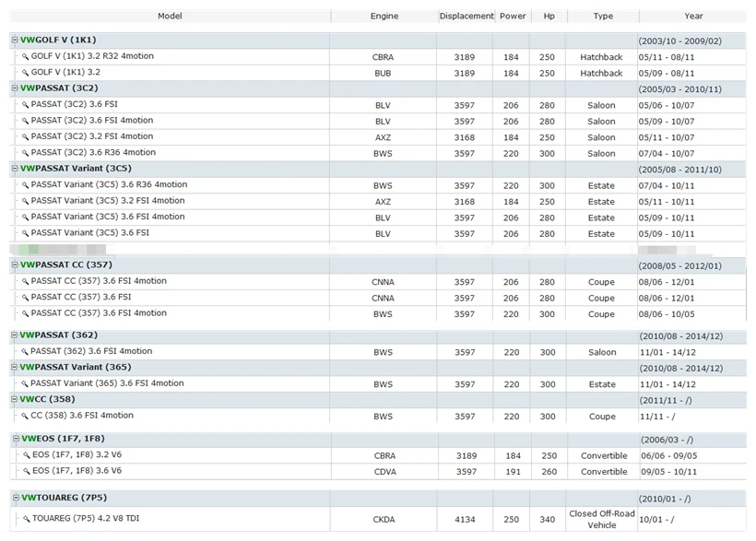Select PASSAT Variant (3C5) 3.2 FSI 4motion row
Viewport: 756px width, 541px height.
[377, 201]
